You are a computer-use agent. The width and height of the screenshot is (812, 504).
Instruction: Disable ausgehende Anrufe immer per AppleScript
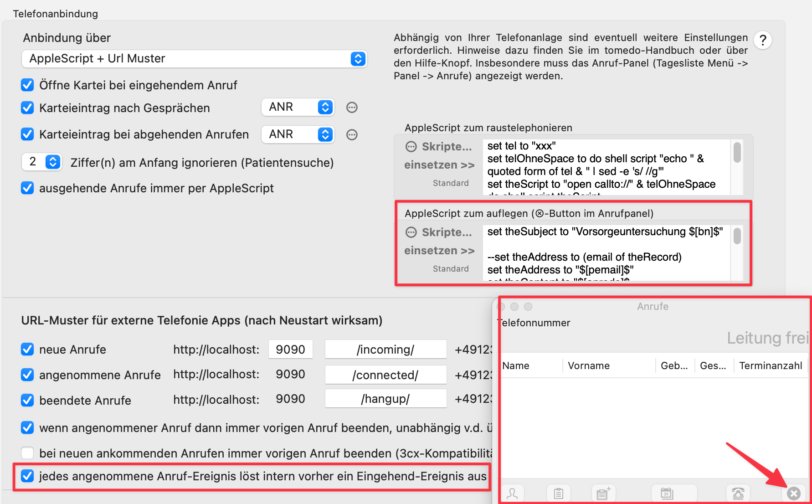pos(27,188)
